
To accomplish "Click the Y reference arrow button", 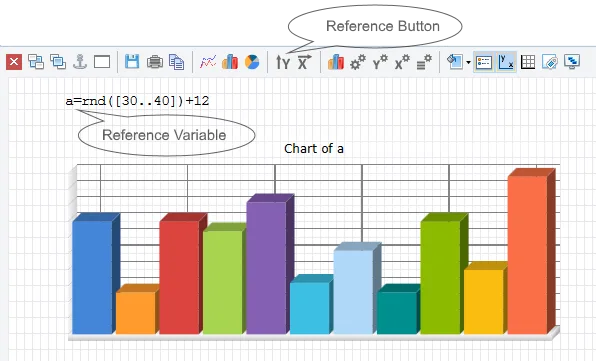I will pyautogui.click(x=283, y=62).
